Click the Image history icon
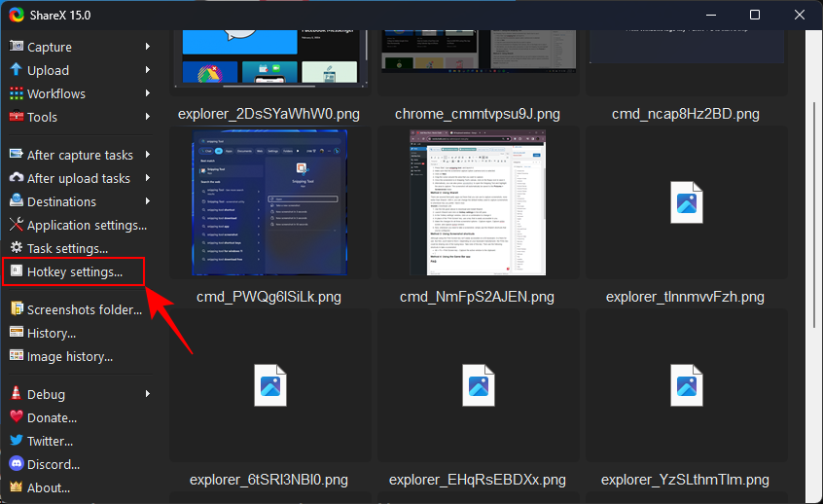The width and height of the screenshot is (823, 504). (17, 355)
